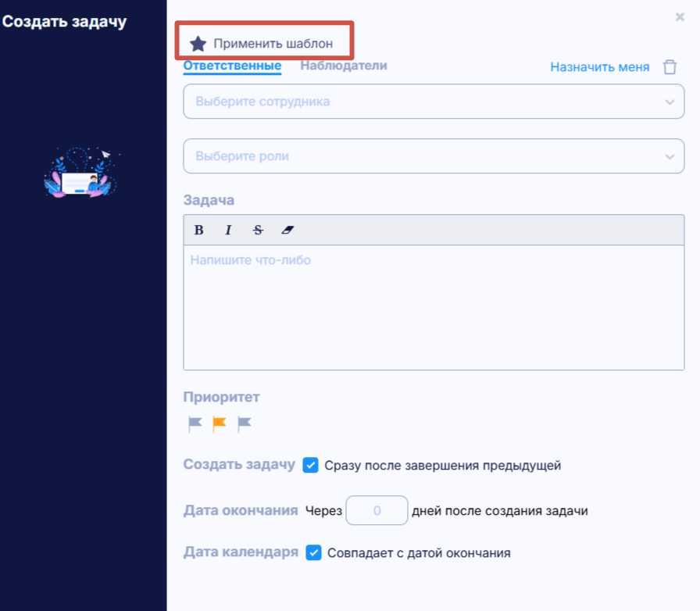Click the Дата окончания label
The height and width of the screenshot is (611, 700).
tap(241, 510)
